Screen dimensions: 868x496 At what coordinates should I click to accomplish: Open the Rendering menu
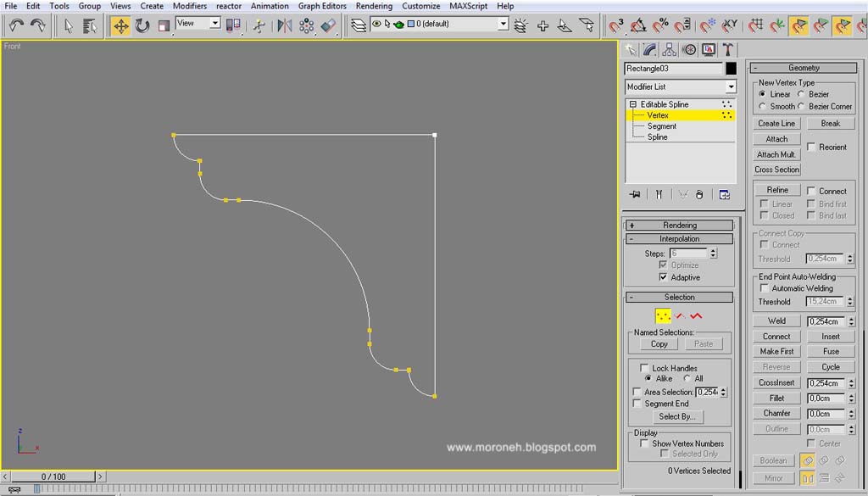[x=373, y=6]
